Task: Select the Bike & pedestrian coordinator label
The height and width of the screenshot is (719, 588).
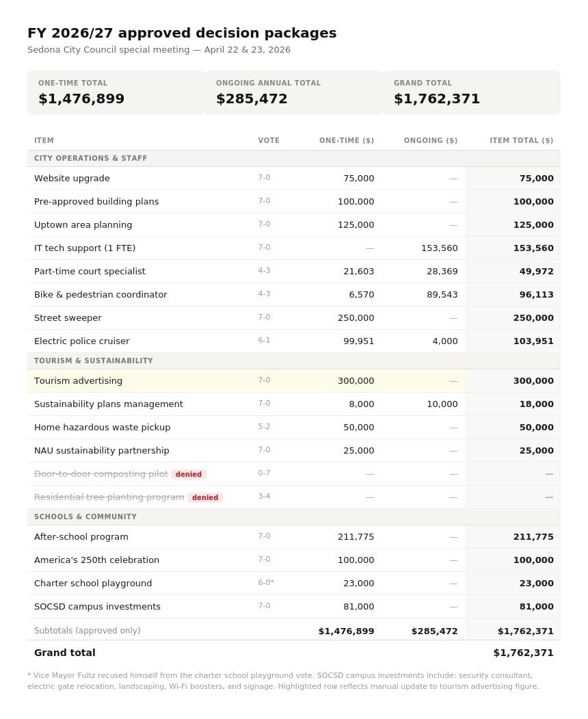Action: tap(101, 294)
